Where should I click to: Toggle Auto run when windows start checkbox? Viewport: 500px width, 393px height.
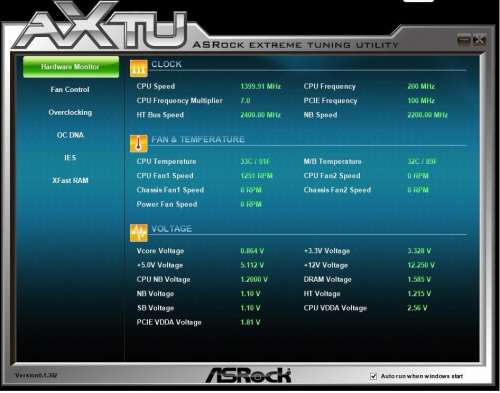[373, 376]
